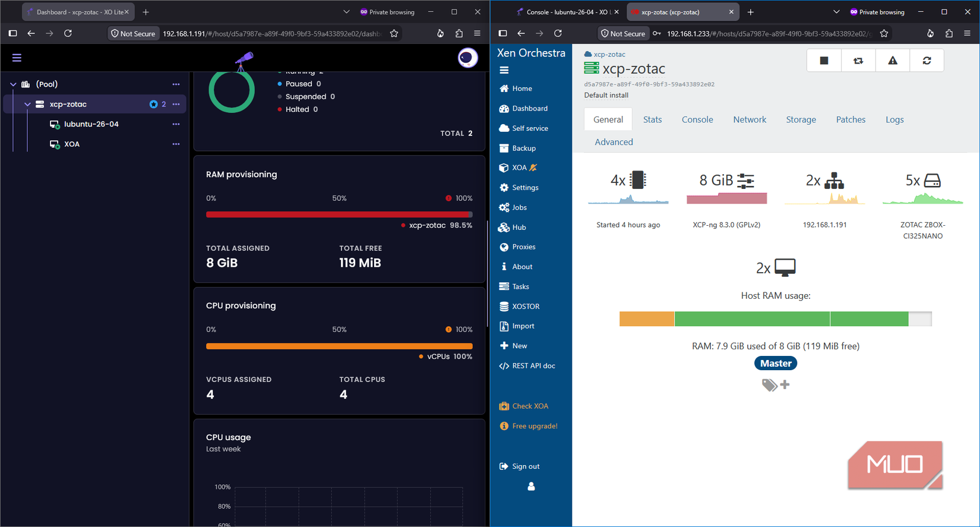Image resolution: width=980 pixels, height=527 pixels.
Task: Open more options for (Pool)
Action: pos(176,84)
